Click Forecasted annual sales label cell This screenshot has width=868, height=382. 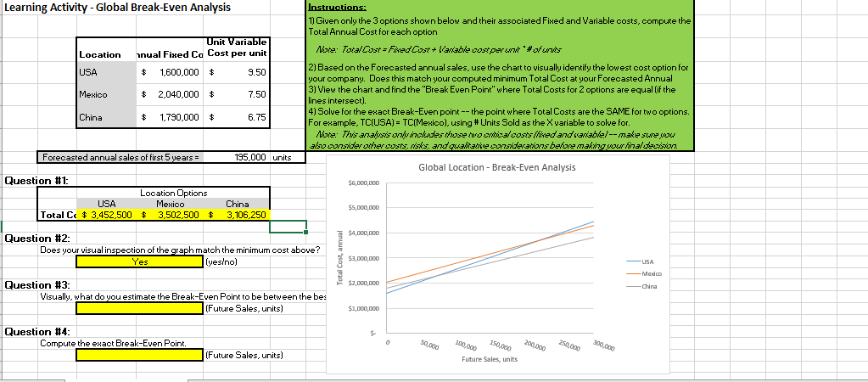[120, 157]
